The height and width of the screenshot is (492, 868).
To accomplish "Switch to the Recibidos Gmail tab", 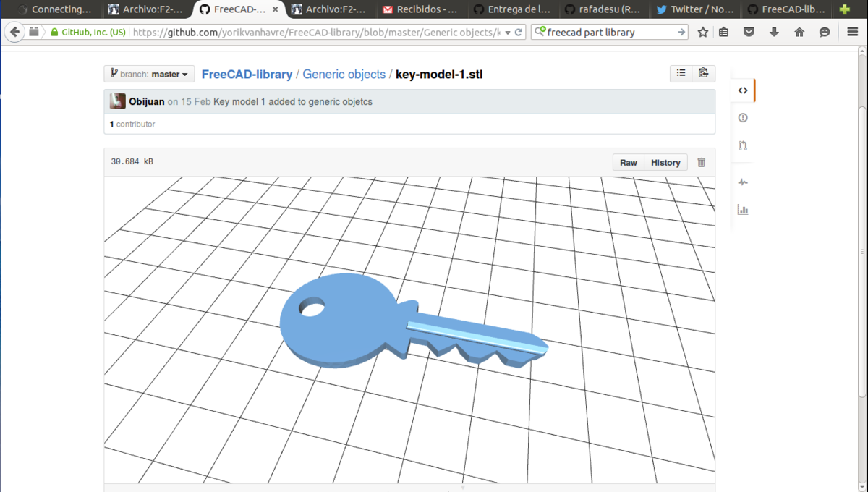I will click(421, 9).
